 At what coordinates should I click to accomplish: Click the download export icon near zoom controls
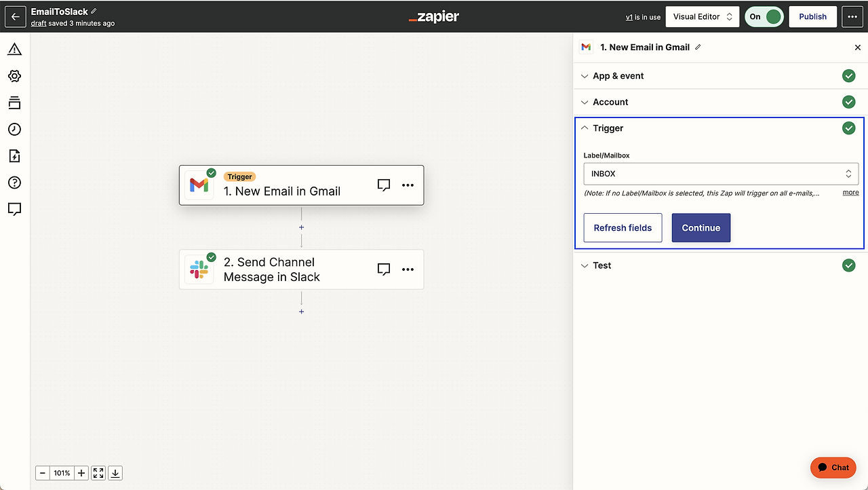coord(115,473)
